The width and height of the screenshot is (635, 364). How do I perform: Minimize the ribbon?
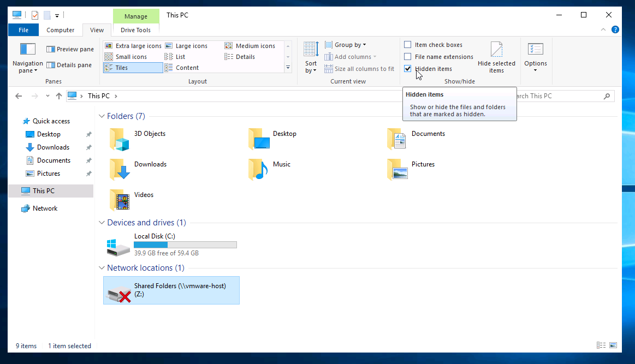[603, 29]
